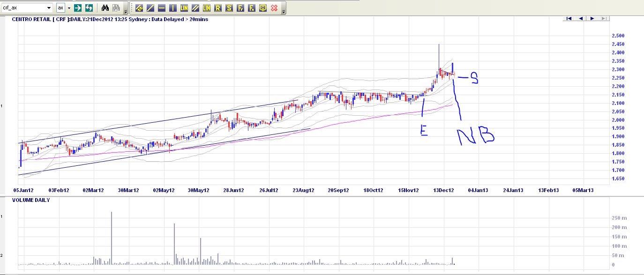Select the Fx Fibonacci tool

[x=252, y=8]
